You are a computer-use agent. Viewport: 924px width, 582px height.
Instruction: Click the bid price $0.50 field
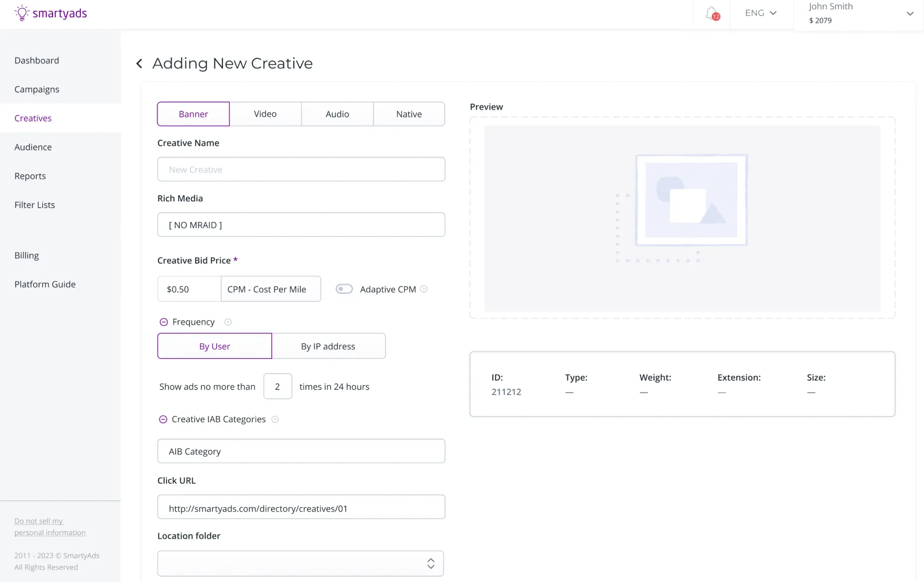click(189, 289)
